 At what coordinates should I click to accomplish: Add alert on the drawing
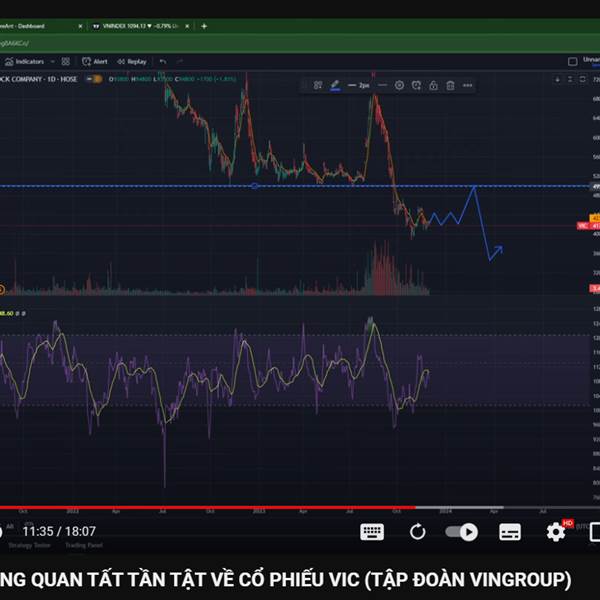tap(416, 85)
